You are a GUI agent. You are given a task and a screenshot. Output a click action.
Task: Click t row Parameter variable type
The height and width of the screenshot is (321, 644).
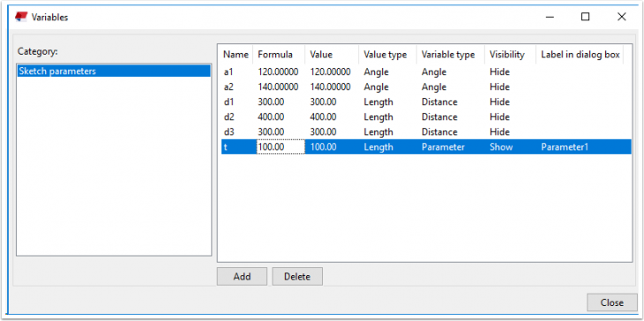(443, 147)
